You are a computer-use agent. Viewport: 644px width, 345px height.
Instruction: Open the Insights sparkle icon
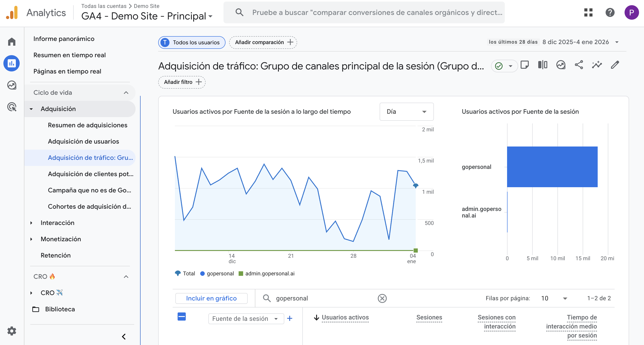point(597,65)
